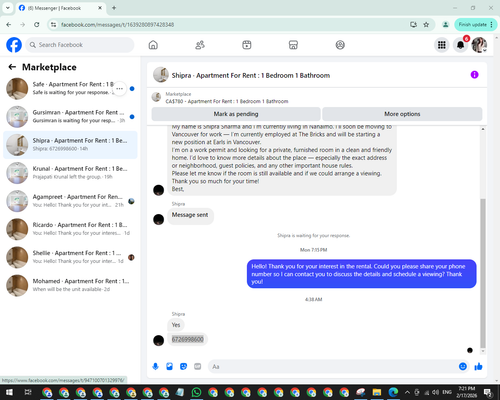
Task: Choose a GIF icon
Action: tap(198, 367)
